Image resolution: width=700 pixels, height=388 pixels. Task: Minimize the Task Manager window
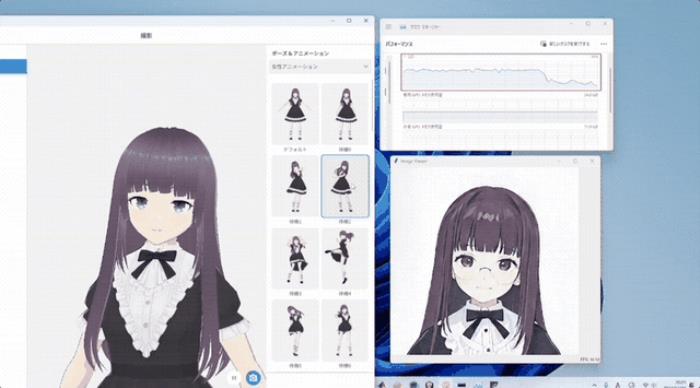click(571, 24)
